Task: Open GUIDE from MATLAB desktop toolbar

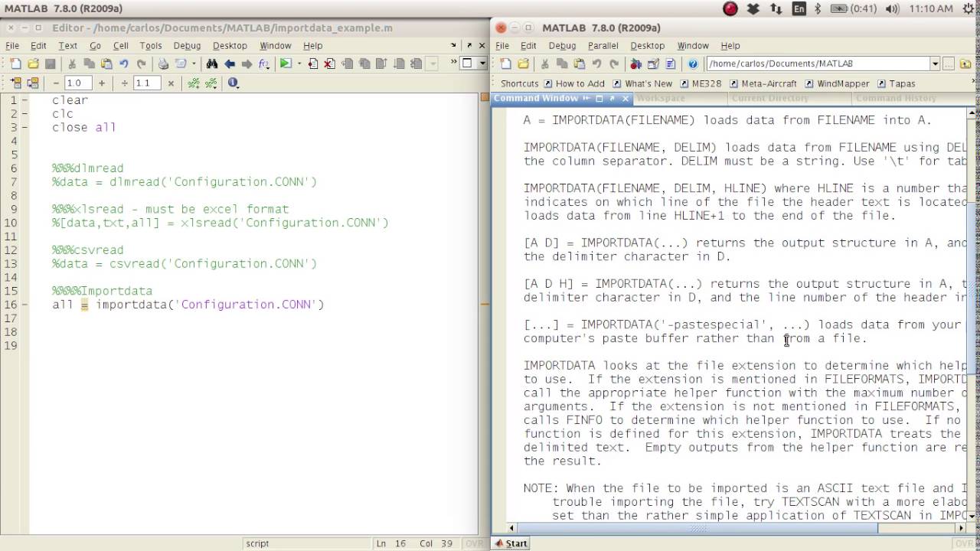Action: (653, 64)
